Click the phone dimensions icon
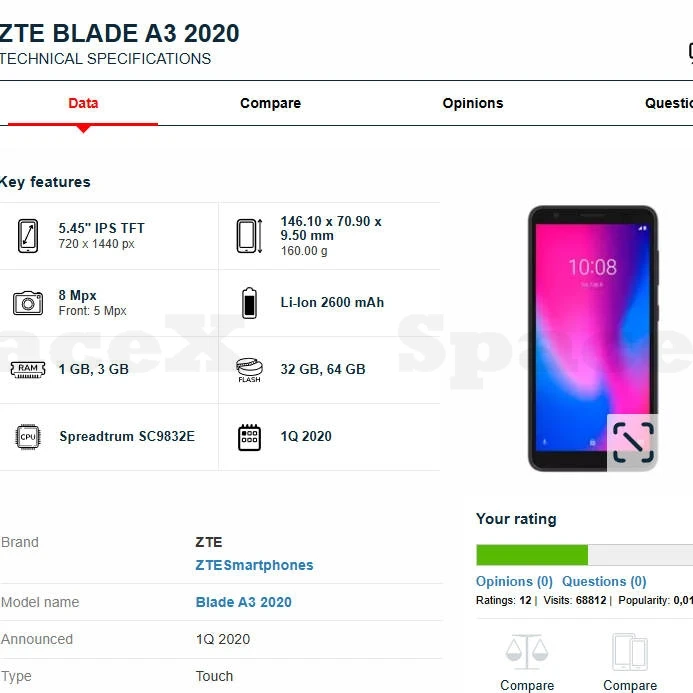The height and width of the screenshot is (693, 693). [x=249, y=236]
